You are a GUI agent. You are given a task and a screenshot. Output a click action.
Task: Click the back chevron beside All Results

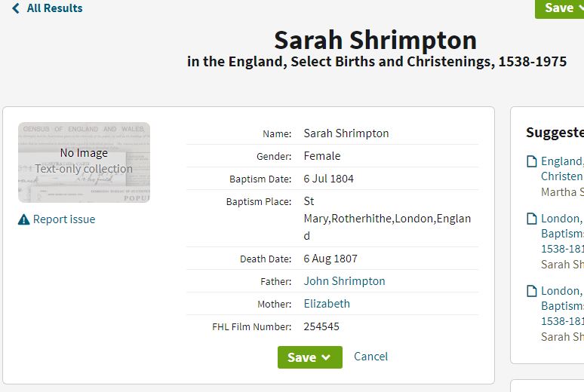[16, 8]
